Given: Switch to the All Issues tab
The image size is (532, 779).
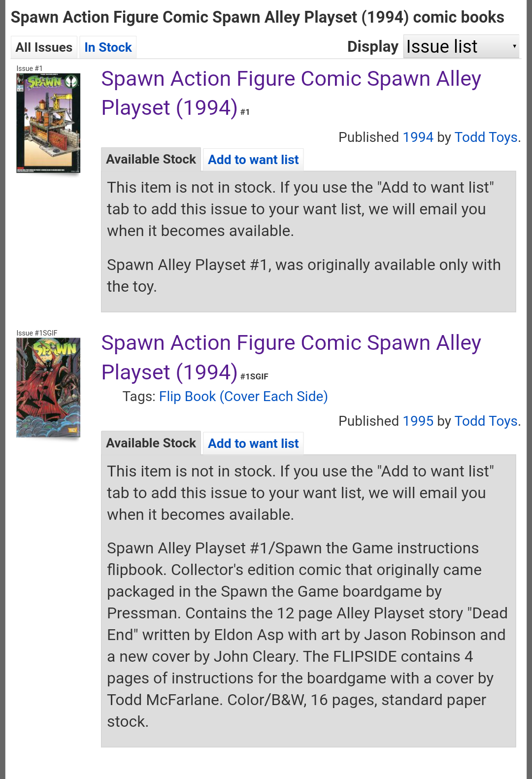Looking at the screenshot, I should tap(44, 47).
